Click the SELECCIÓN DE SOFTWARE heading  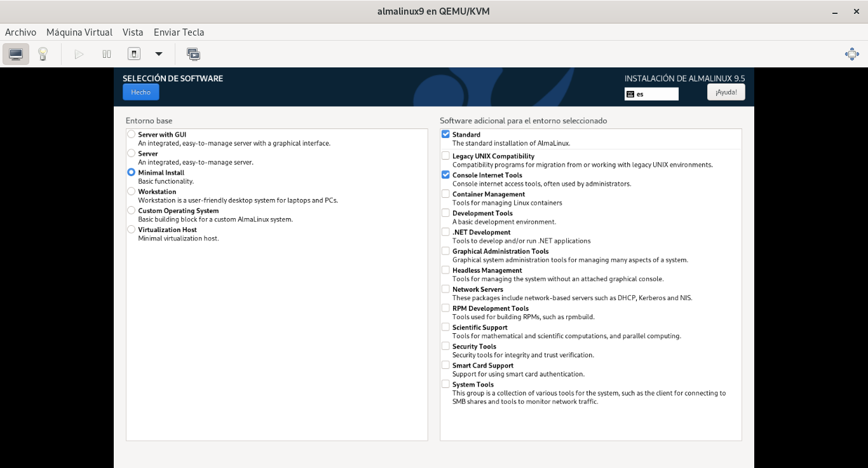point(173,78)
